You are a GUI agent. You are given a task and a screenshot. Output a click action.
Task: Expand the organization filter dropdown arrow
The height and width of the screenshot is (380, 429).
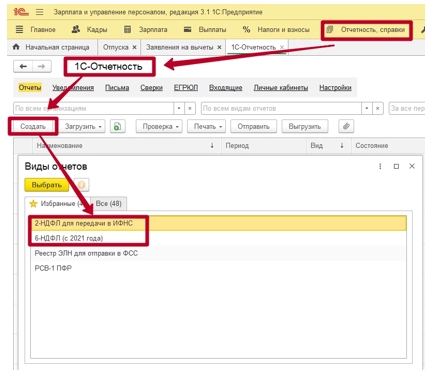pyautogui.click(x=179, y=108)
